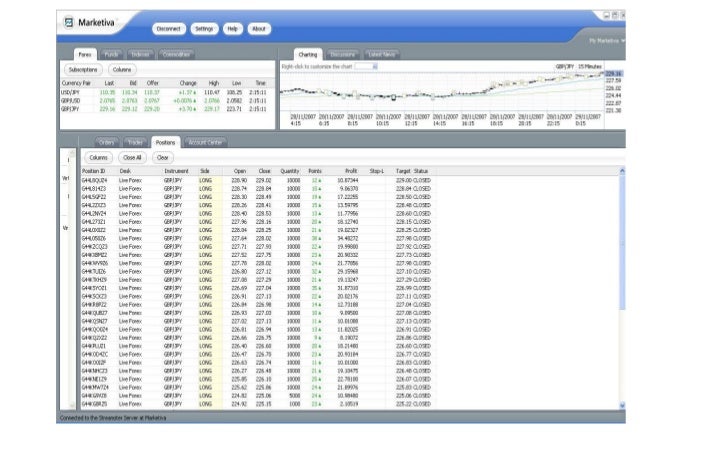Image resolution: width=728 pixels, height=476 pixels.
Task: Click the High column header
Action: click(214, 83)
